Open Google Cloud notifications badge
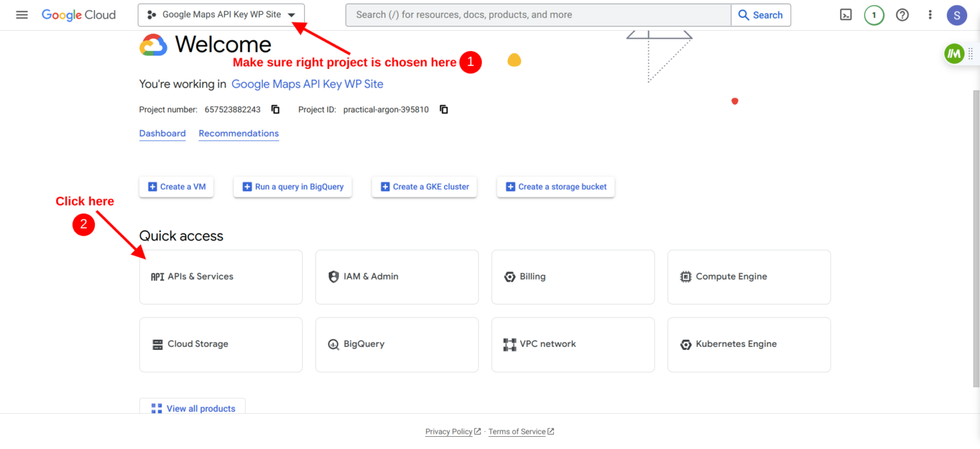Image resolution: width=980 pixels, height=449 pixels. click(874, 14)
